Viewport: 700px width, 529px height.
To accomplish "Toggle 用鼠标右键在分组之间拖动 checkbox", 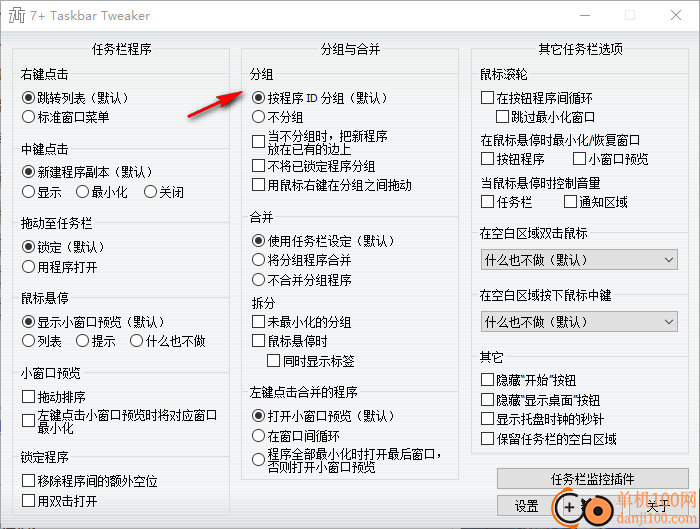I will click(x=258, y=185).
